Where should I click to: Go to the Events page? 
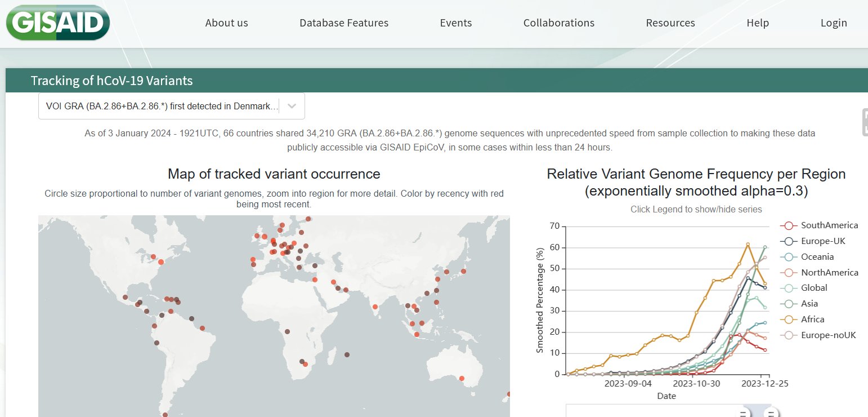coord(455,23)
